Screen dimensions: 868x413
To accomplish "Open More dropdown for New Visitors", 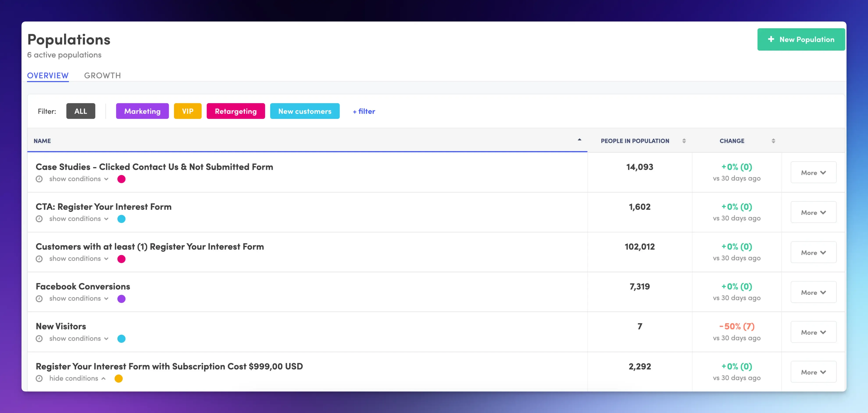I will tap(813, 332).
